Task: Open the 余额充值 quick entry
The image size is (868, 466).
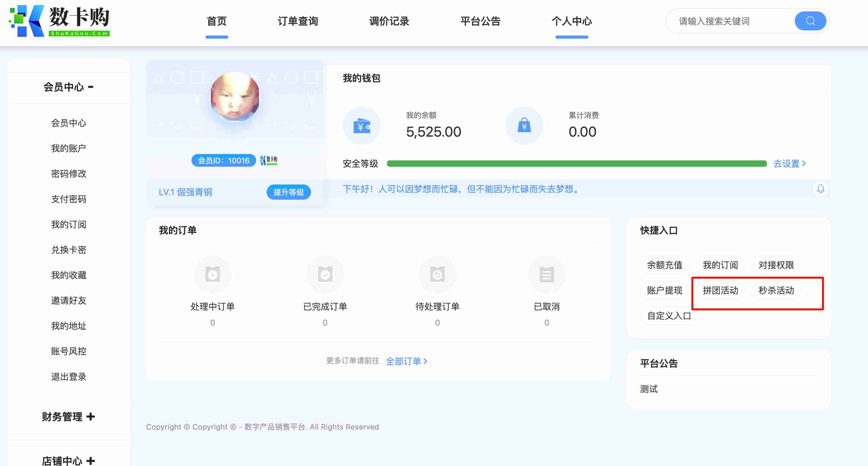Action: [664, 265]
